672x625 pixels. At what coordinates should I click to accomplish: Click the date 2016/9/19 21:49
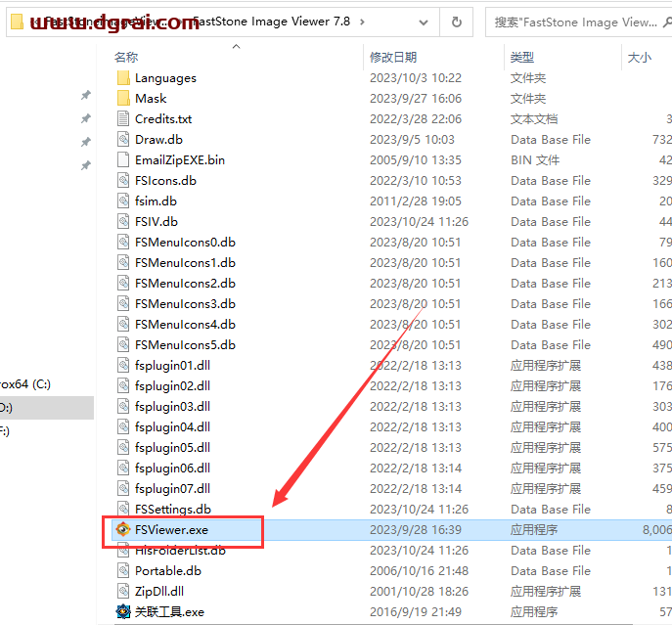[x=416, y=611]
